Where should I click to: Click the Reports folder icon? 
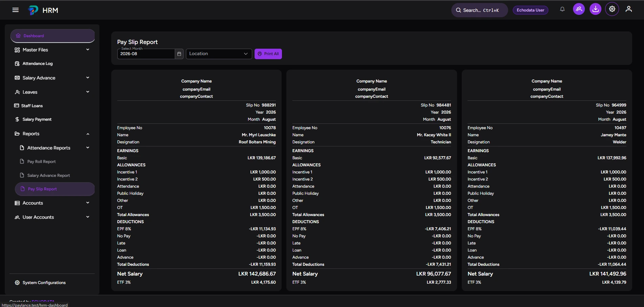point(17,134)
